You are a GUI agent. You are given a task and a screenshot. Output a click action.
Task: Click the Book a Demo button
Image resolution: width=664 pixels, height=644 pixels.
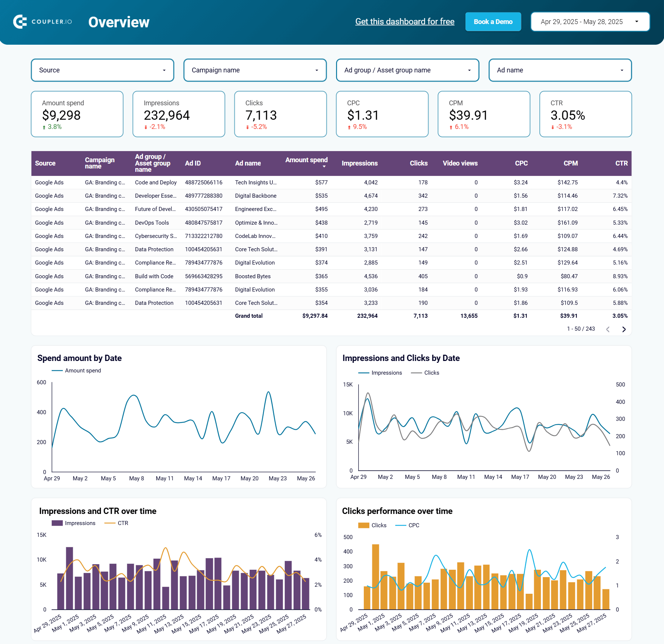coord(493,21)
